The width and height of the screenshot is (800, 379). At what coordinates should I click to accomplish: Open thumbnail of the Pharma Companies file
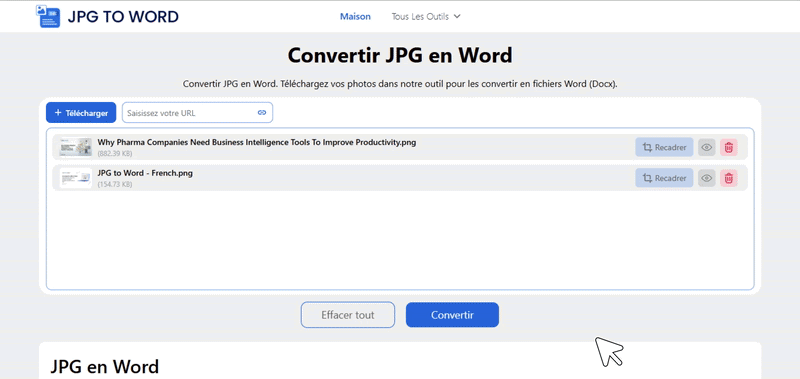click(76, 147)
